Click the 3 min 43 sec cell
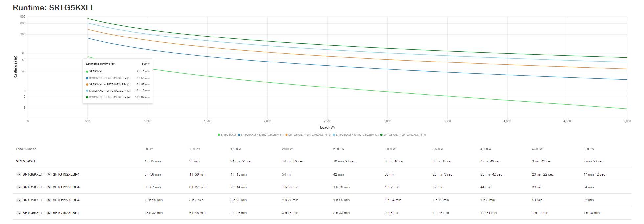644x224 pixels. (542, 161)
